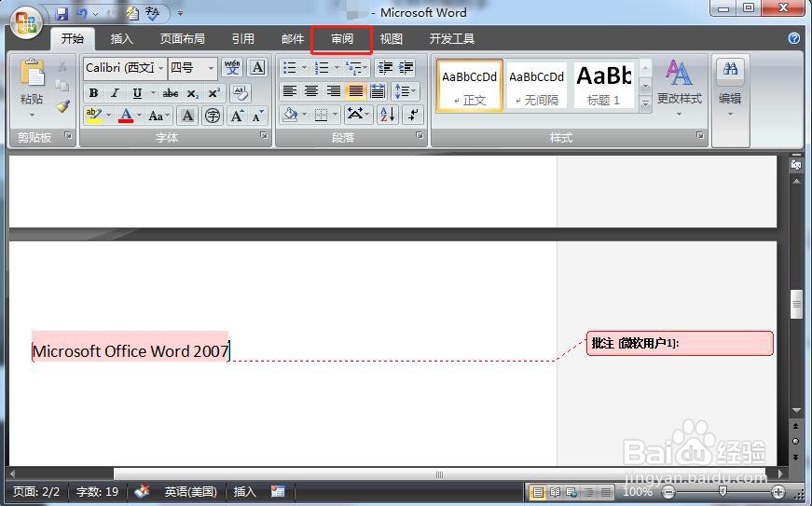Open Word help question mark
812x506 pixels.
(793, 38)
